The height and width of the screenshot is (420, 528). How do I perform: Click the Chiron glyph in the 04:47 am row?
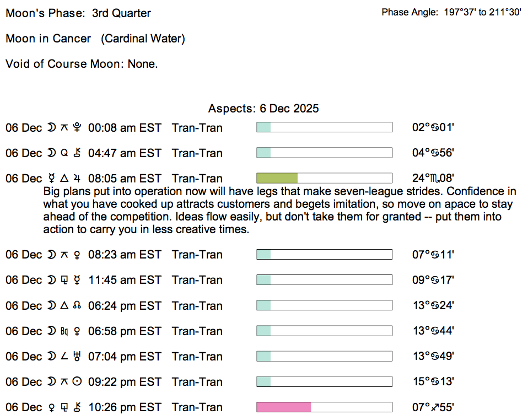pos(78,153)
